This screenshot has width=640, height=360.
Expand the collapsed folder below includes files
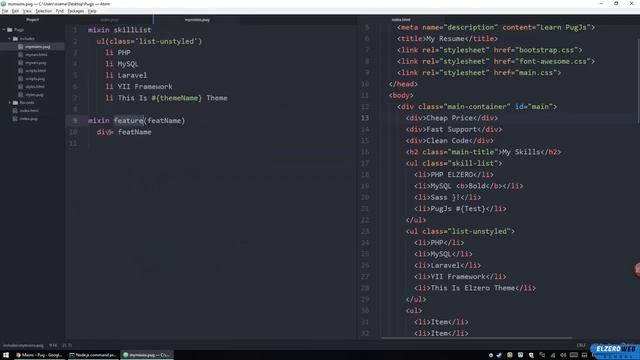tap(9, 103)
